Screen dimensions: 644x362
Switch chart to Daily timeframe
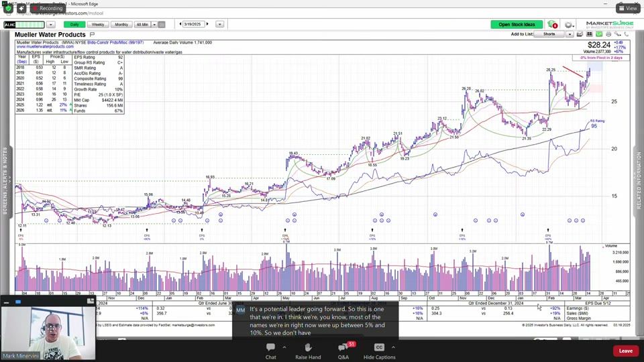74,25
